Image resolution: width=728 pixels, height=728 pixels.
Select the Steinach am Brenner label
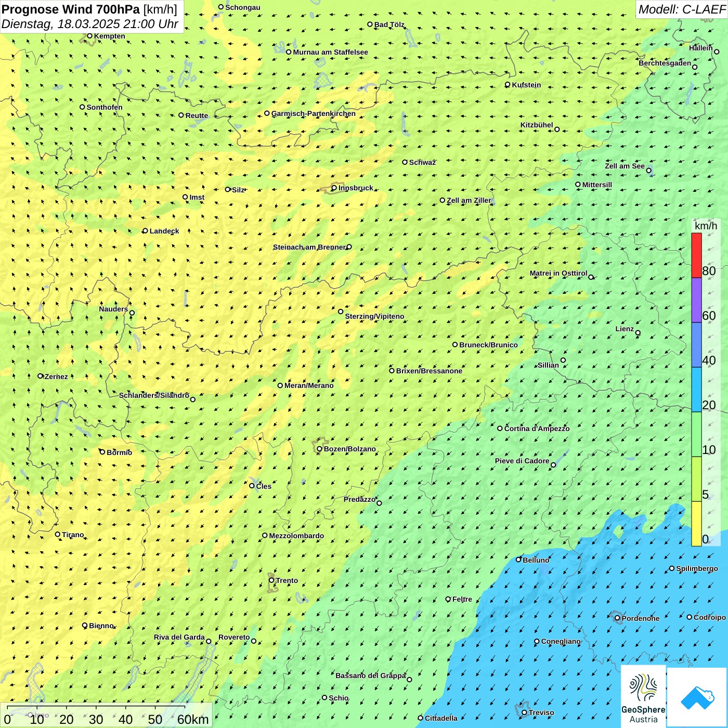click(x=309, y=247)
